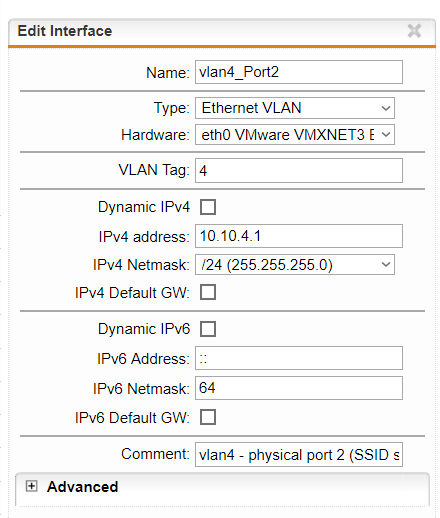Click the Type dropdown arrow chevron

click(386, 108)
